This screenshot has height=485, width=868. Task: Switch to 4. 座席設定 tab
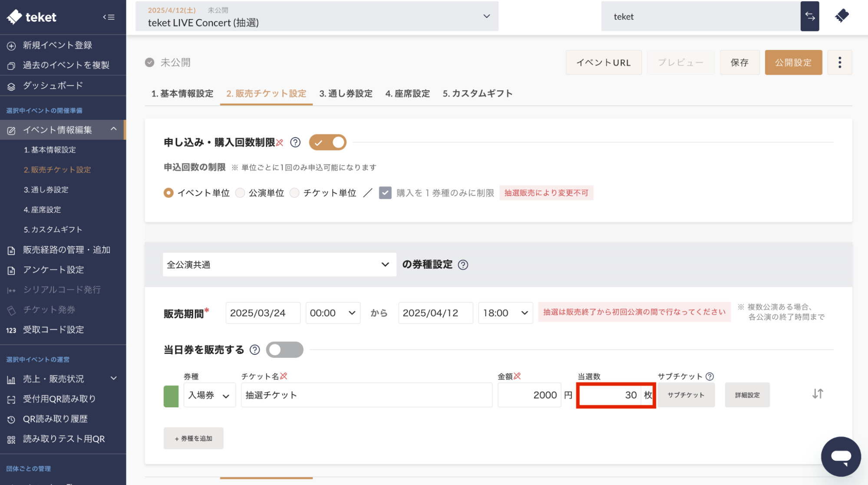coord(408,94)
